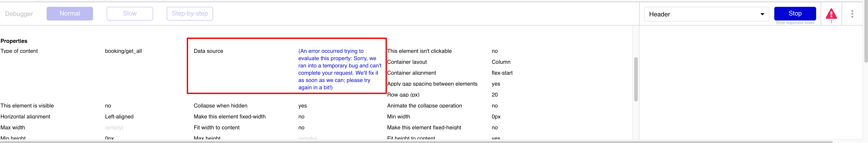Viewport: 868px width, 143px height.
Task: Click the Properties section heading
Action: 14,41
